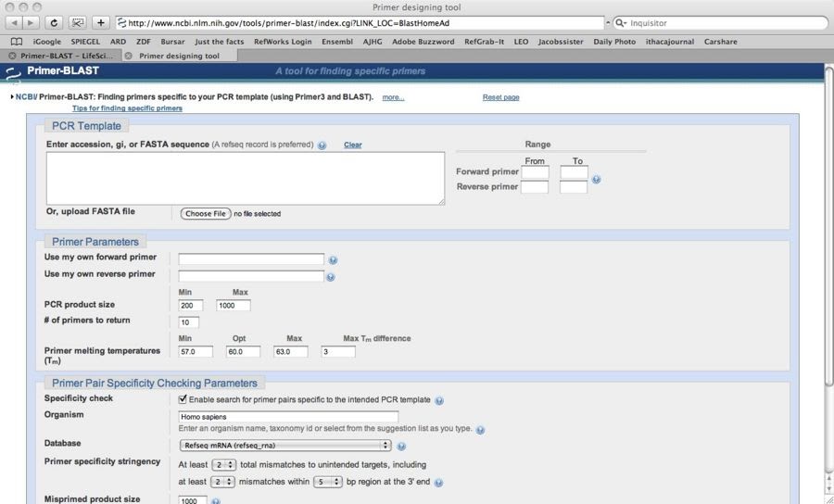This screenshot has width=834, height=504.
Task: Open help icon for Specificity check
Action: coord(439,401)
